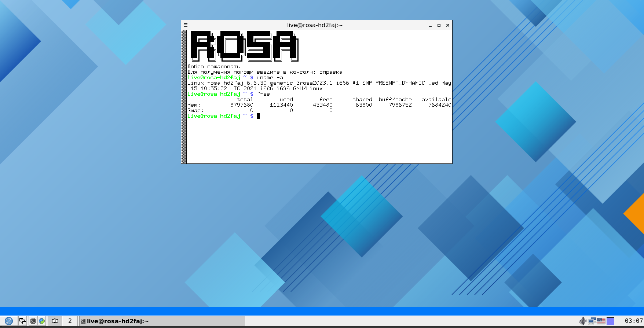
Task: Click the volume speaker tray icon
Action: pos(582,321)
